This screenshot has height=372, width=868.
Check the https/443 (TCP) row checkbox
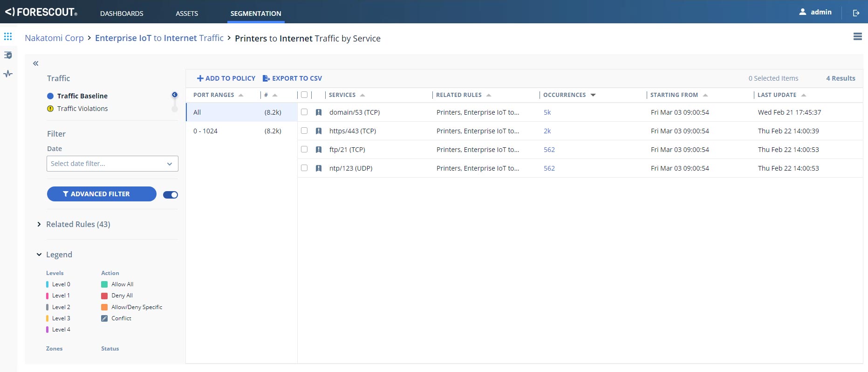coord(304,131)
